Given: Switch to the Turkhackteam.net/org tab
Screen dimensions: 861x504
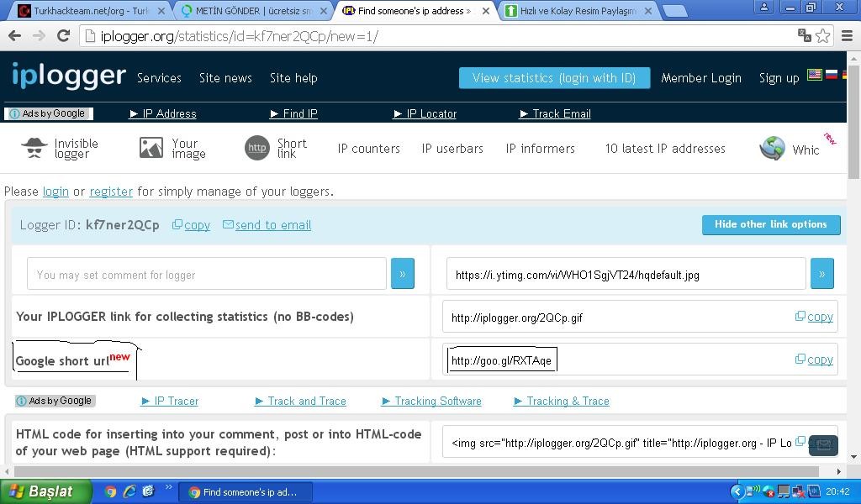Looking at the screenshot, I should 92,11.
